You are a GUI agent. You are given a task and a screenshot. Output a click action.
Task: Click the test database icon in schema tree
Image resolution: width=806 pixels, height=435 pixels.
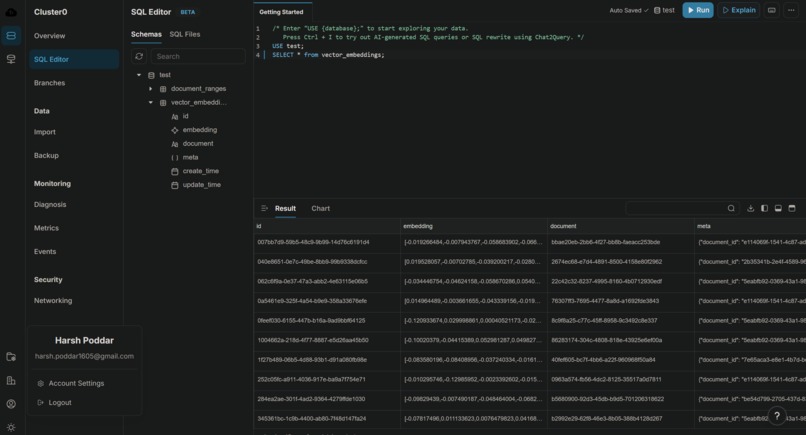151,75
